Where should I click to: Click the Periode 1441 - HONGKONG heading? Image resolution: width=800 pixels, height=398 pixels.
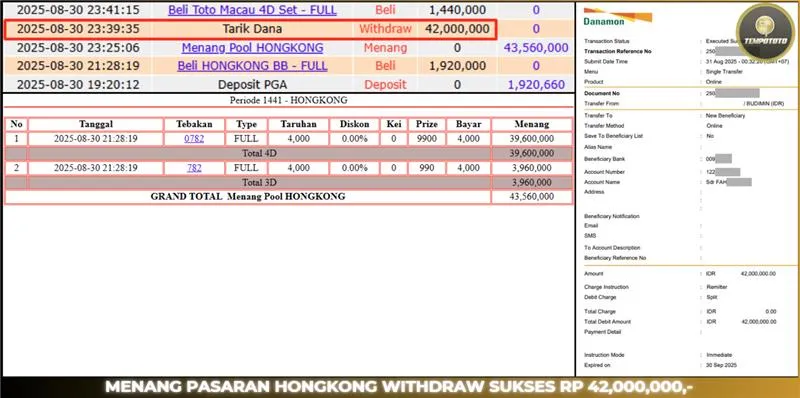[x=288, y=100]
